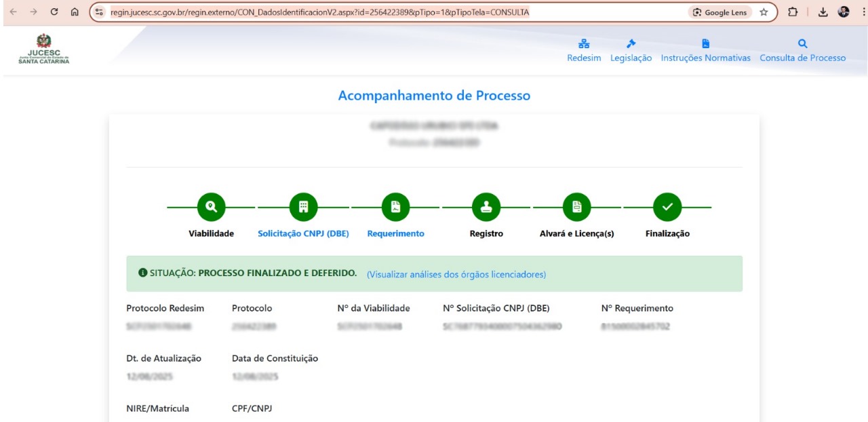
Task: Open the browser extensions puzzle icon
Action: click(793, 12)
